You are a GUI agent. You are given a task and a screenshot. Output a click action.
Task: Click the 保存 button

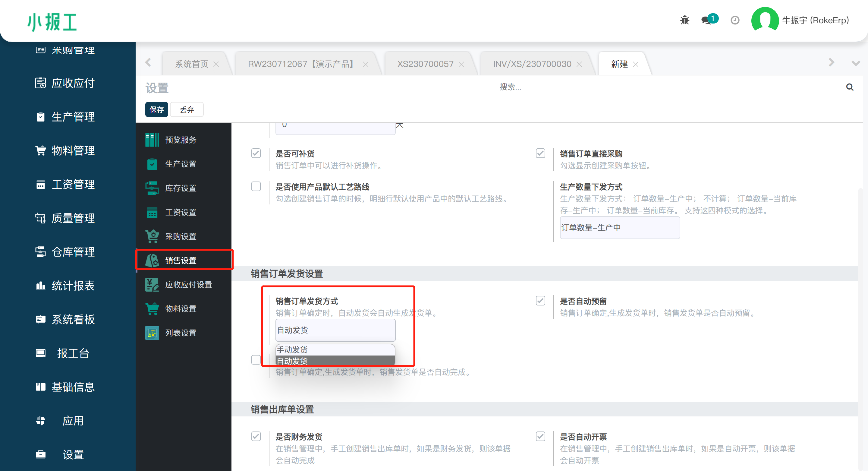[x=157, y=109]
